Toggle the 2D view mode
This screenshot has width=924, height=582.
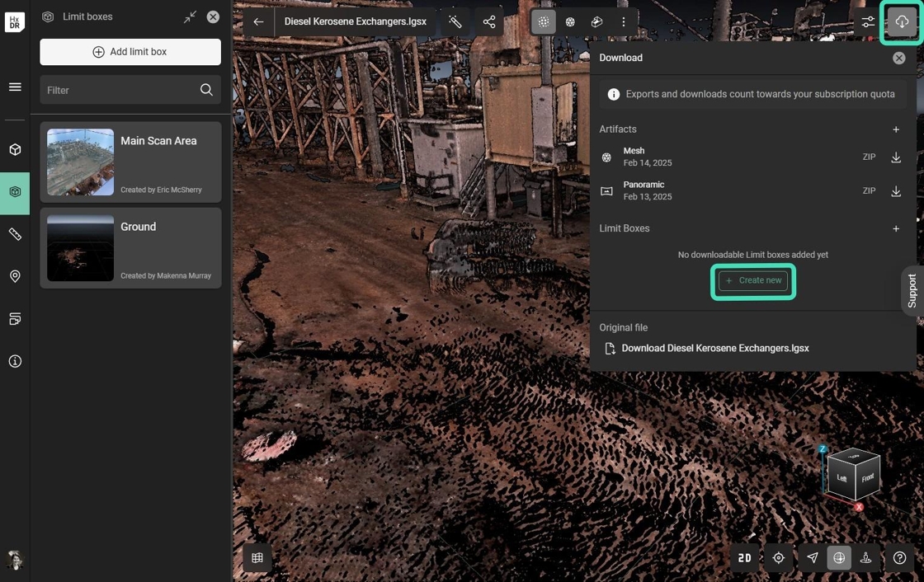pyautogui.click(x=744, y=558)
